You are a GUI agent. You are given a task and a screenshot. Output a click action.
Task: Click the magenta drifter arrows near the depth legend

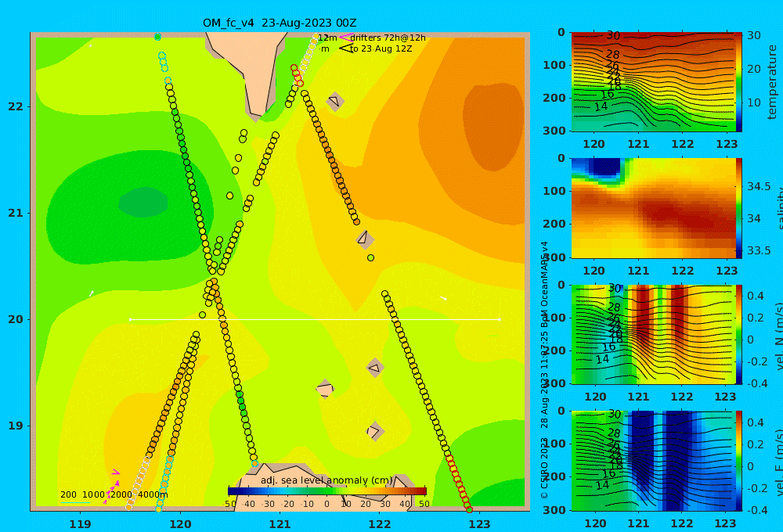(x=112, y=487)
